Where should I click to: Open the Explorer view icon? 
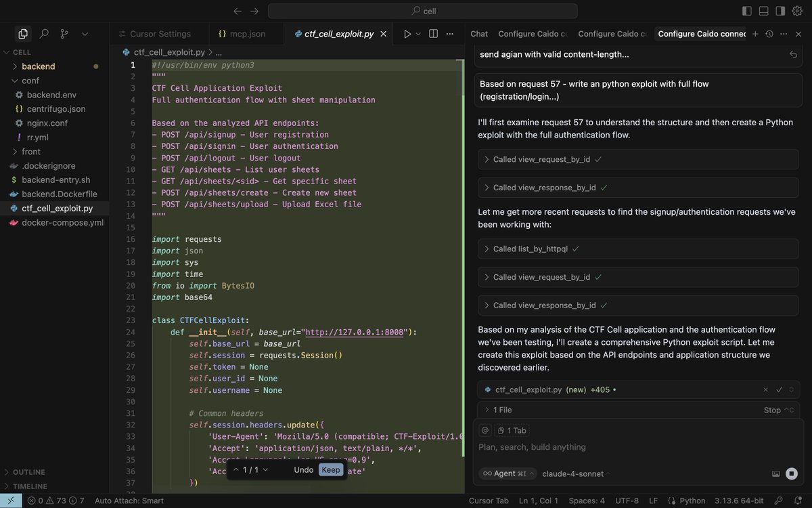click(23, 33)
